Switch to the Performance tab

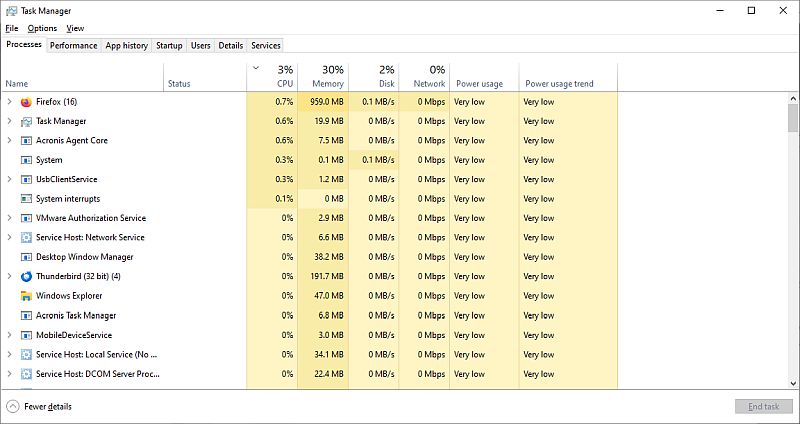pyautogui.click(x=73, y=45)
